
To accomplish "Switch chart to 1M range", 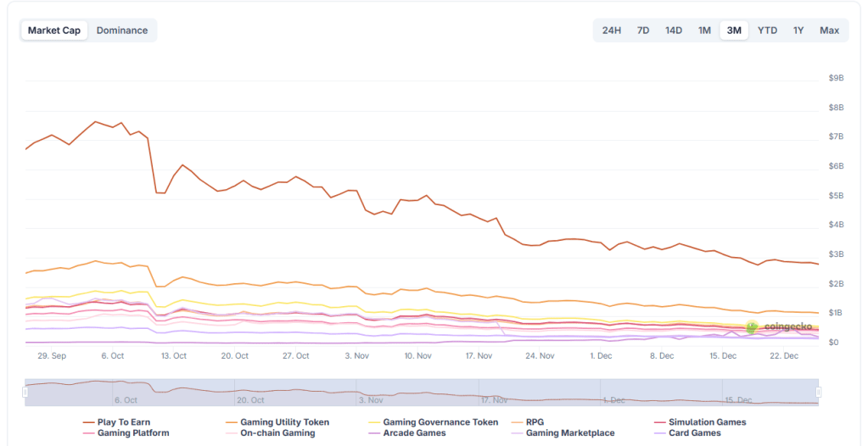I will (x=704, y=31).
